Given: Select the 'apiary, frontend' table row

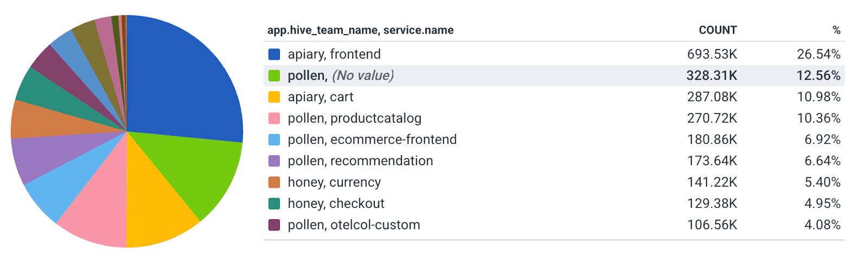Looking at the screenshot, I should tap(334, 54).
